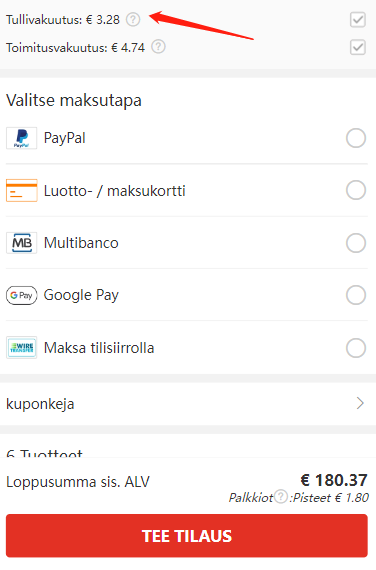The image size is (376, 570).
Task: Click the Google Pay logo icon
Action: pos(21,295)
